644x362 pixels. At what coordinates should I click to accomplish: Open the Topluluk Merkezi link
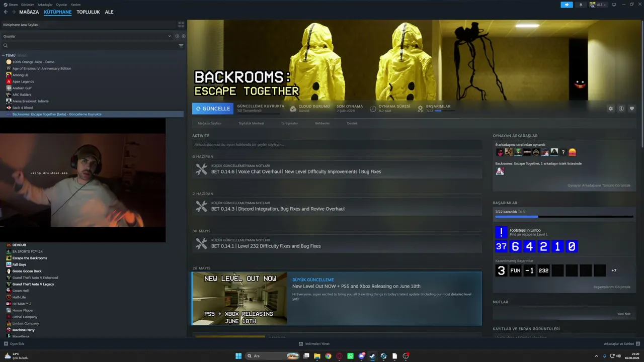[251, 123]
